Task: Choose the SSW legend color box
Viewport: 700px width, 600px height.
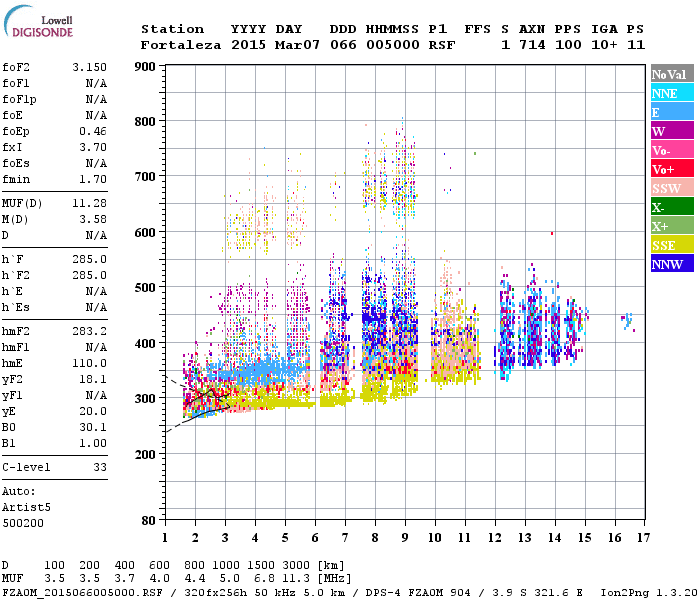Action: pyautogui.click(x=671, y=188)
